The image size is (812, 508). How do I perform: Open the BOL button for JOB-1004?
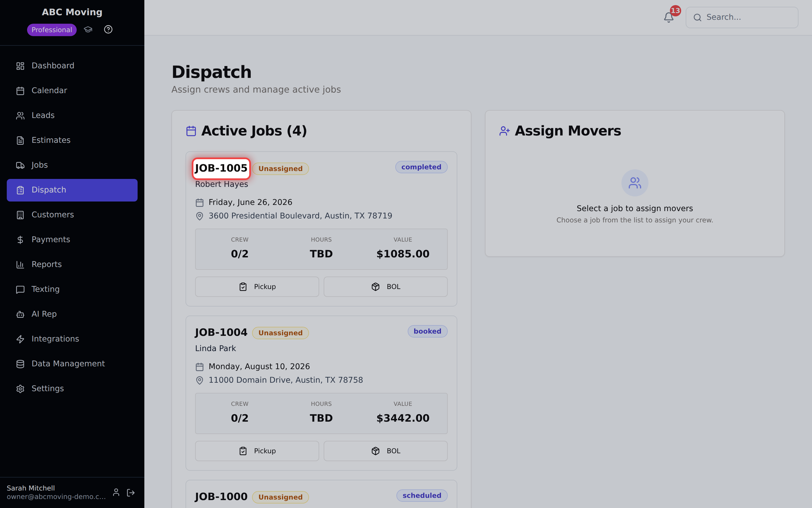pyautogui.click(x=385, y=451)
